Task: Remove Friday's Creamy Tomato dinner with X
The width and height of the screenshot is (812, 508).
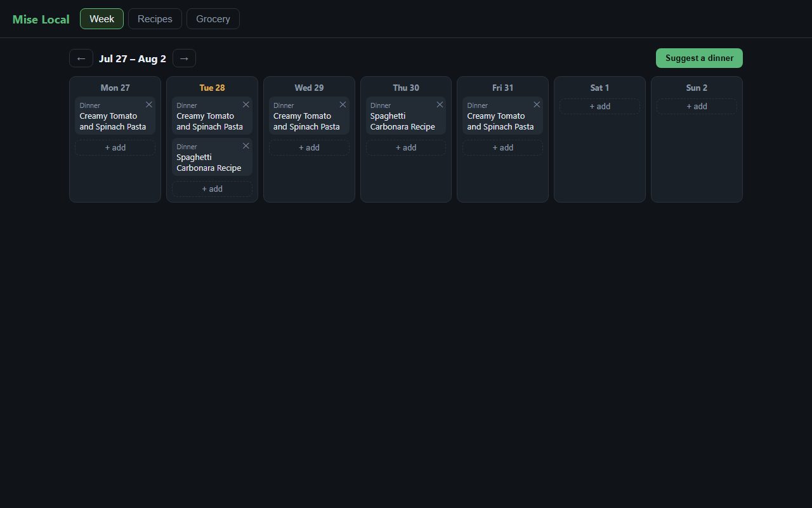Action: [537, 105]
